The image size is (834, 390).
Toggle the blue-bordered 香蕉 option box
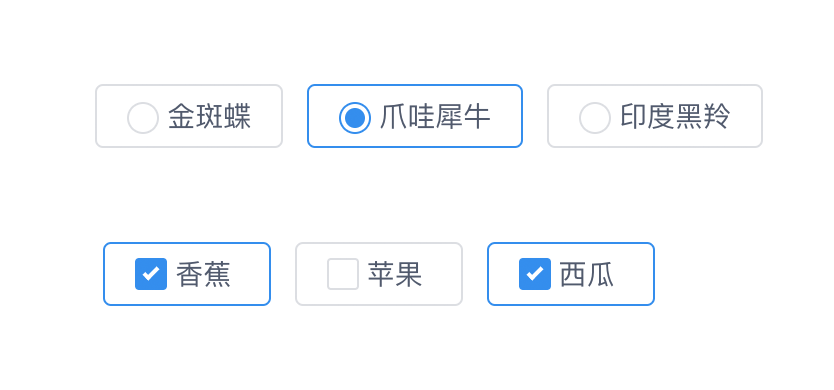[x=187, y=274]
